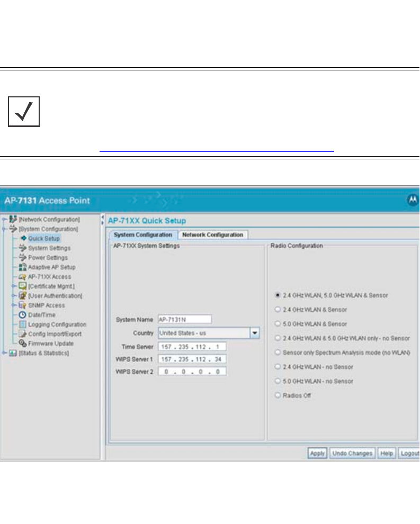Expand the Certificate Mgmt tree node
Image resolution: width=420 pixels, height=524 pixels.
point(14,286)
